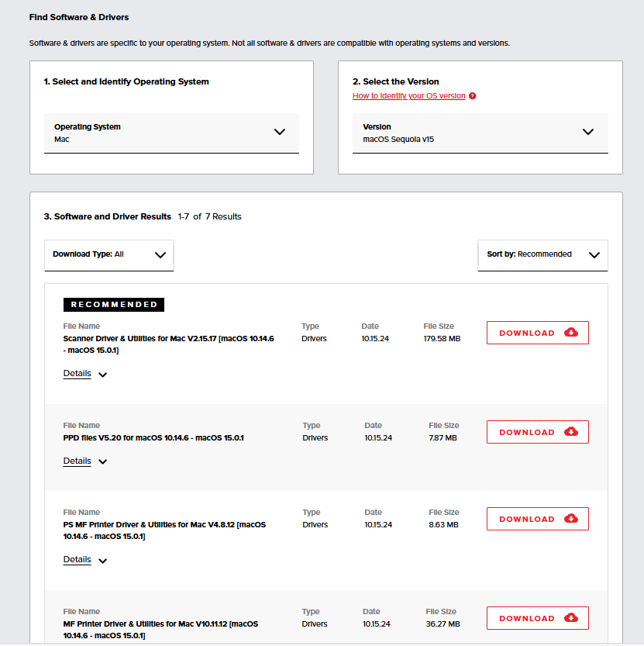Open the Operating System dropdown

[171, 133]
